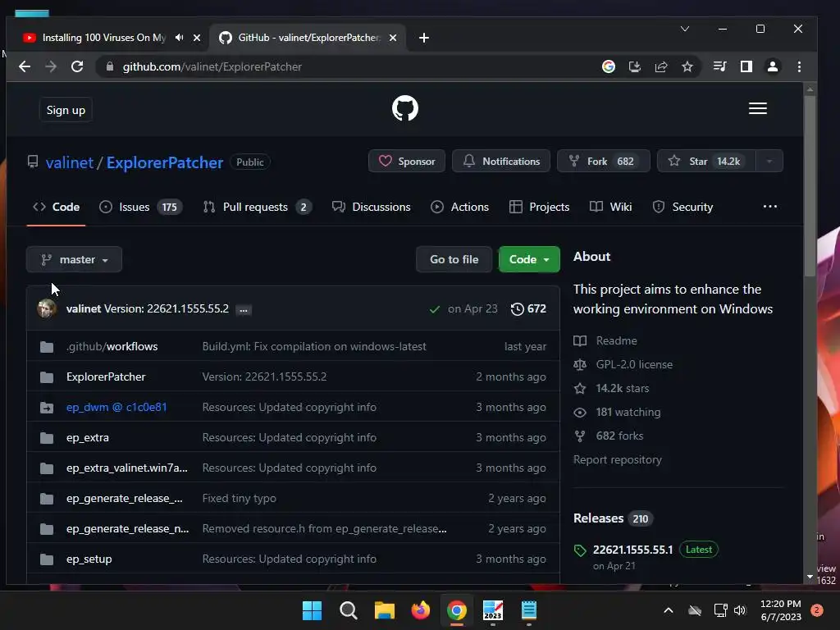The width and height of the screenshot is (840, 630).
Task: Click the Notifications button
Action: coord(501,162)
